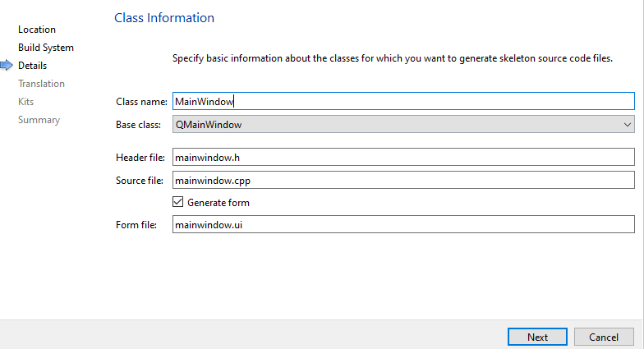This screenshot has width=644, height=349.
Task: Click the Form file mainwindow.ui field
Action: click(402, 225)
